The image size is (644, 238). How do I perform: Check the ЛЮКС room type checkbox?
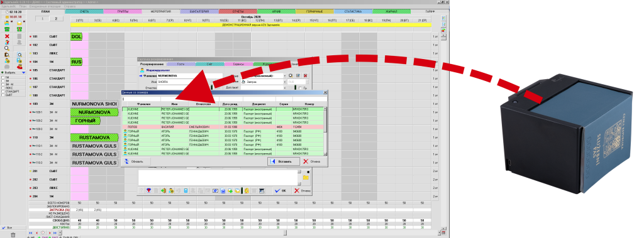[3, 88]
